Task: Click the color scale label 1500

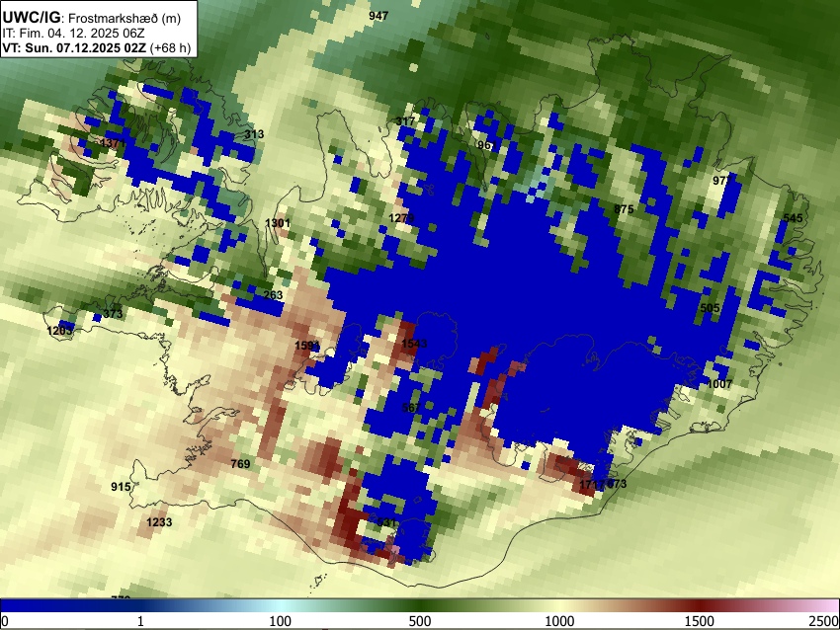Action: click(x=700, y=621)
